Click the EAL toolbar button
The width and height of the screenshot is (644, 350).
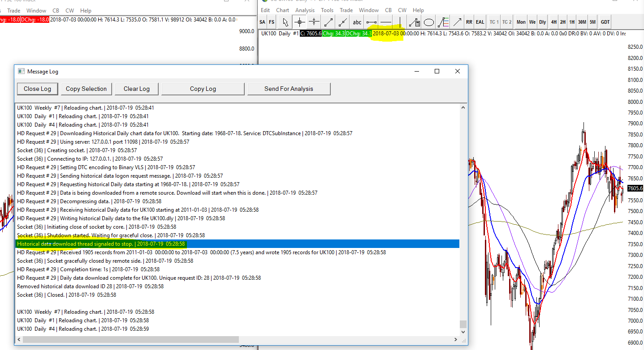coord(480,22)
